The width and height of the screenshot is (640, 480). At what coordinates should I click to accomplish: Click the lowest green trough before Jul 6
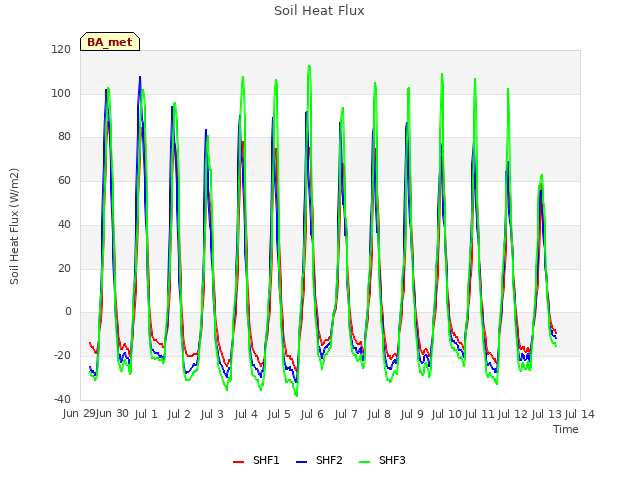(297, 396)
